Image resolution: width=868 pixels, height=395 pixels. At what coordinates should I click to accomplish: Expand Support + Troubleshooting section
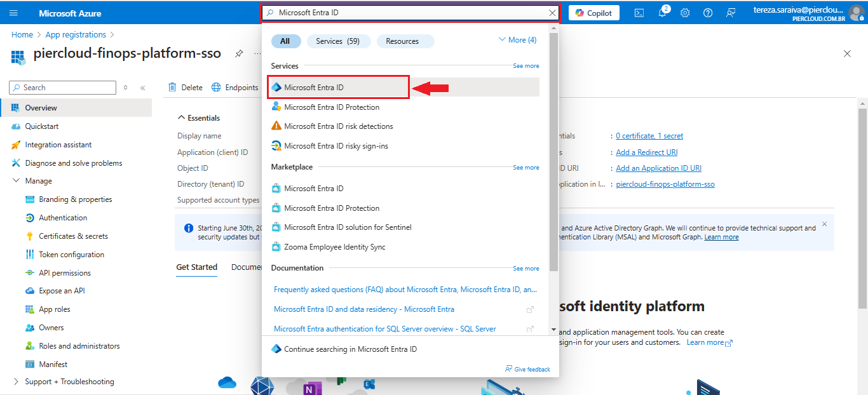click(17, 382)
